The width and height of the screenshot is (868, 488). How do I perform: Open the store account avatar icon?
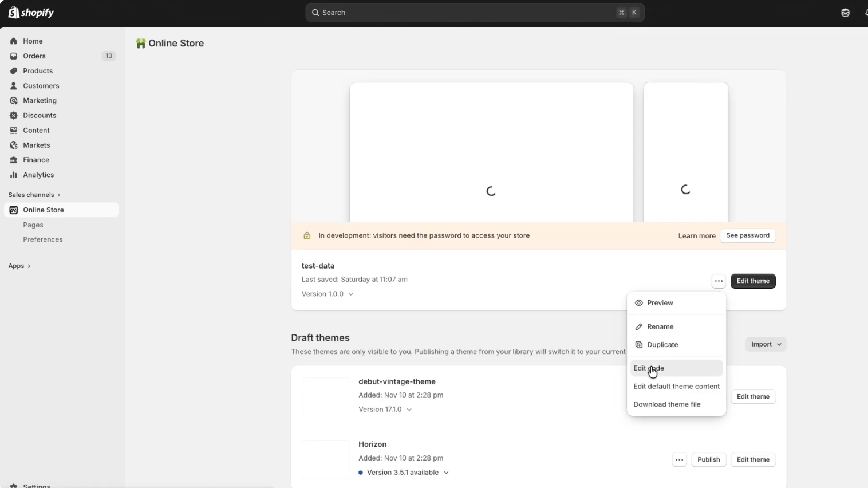845,13
